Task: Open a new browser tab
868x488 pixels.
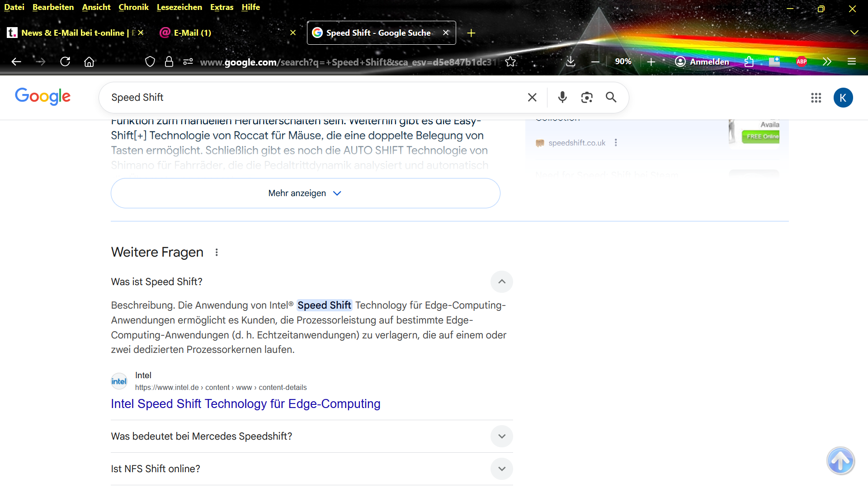Action: 471,33
